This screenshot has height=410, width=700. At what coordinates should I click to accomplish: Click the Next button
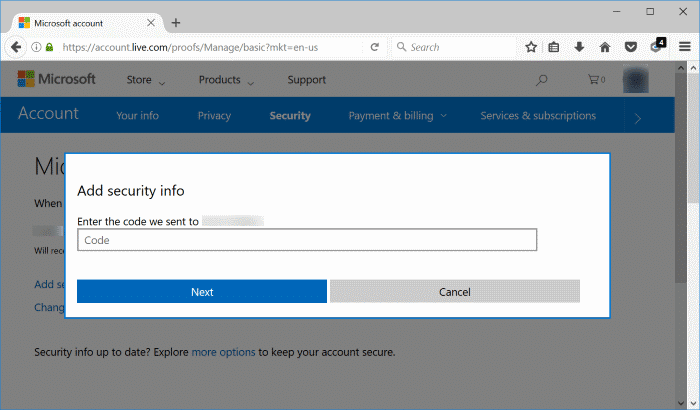(202, 291)
